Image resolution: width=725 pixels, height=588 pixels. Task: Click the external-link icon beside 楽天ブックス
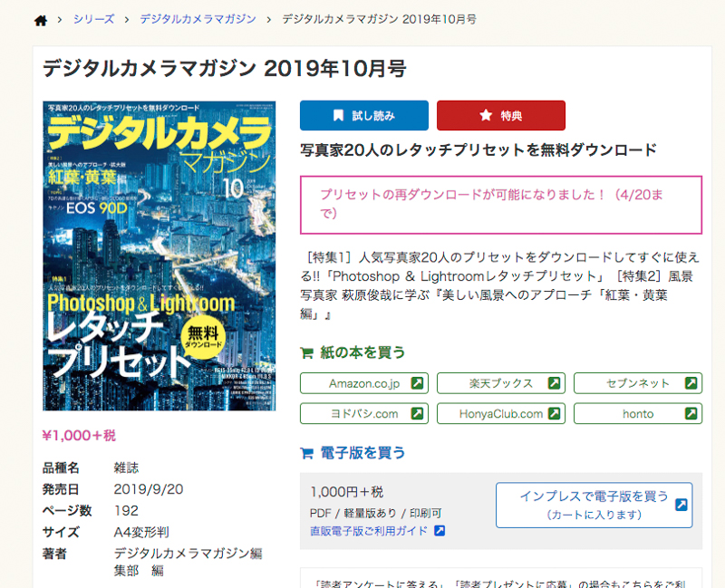click(x=554, y=383)
